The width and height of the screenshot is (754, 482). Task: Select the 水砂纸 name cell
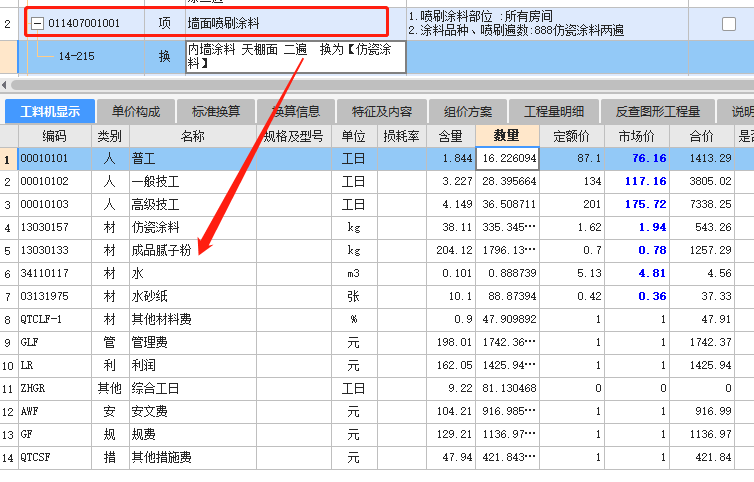[x=192, y=296]
